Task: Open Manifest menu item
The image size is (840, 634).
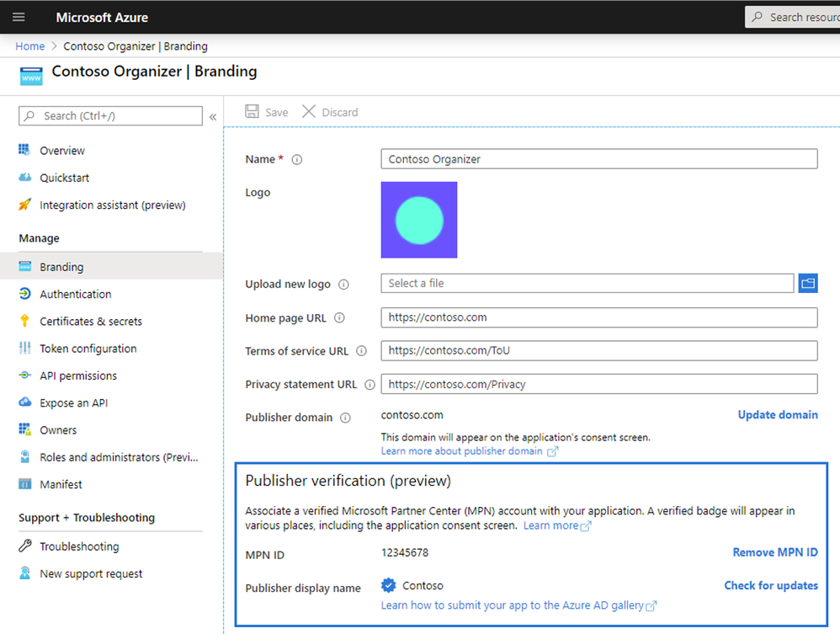Action: click(61, 484)
